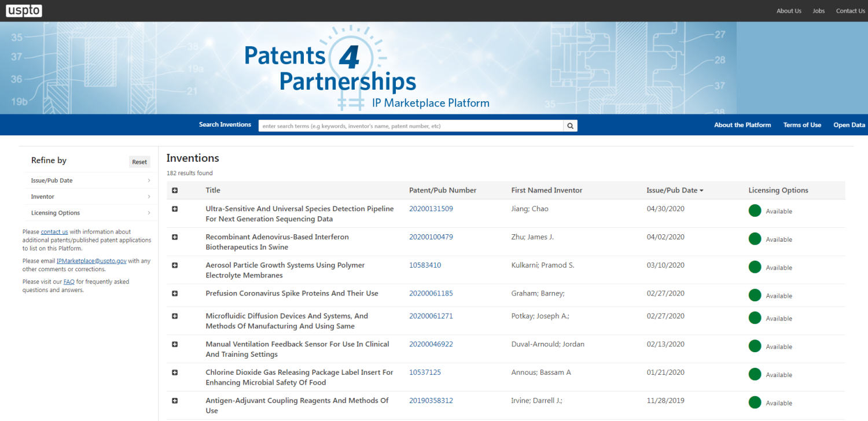Open patent publication 20190358312
This screenshot has height=421, width=868.
(x=431, y=401)
